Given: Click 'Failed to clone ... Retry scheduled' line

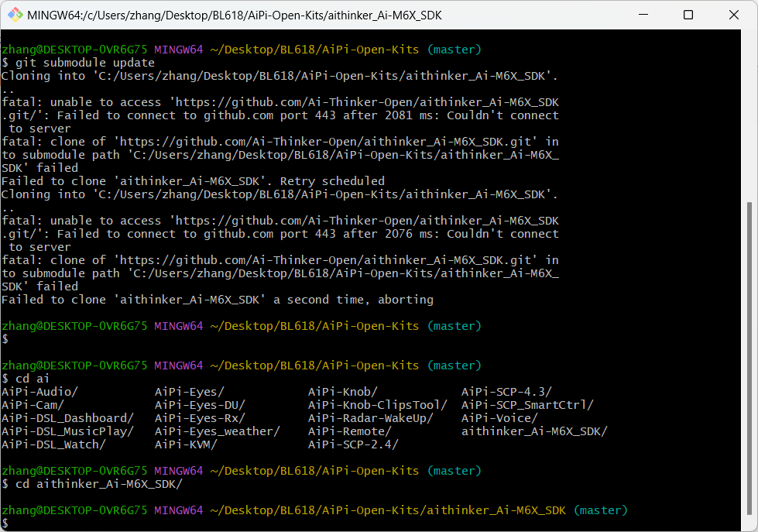Looking at the screenshot, I should pyautogui.click(x=194, y=181).
